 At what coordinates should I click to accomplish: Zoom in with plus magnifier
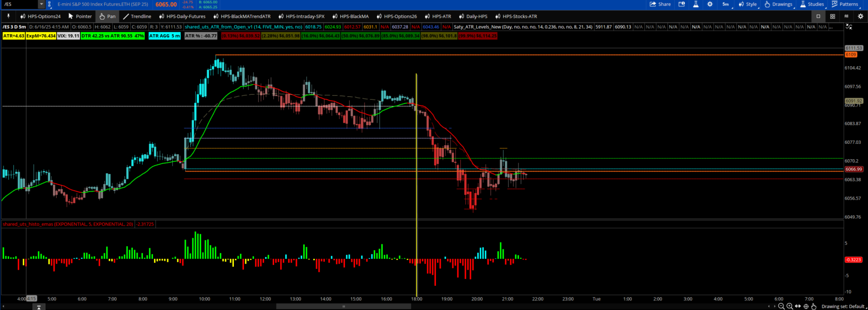pos(789,306)
